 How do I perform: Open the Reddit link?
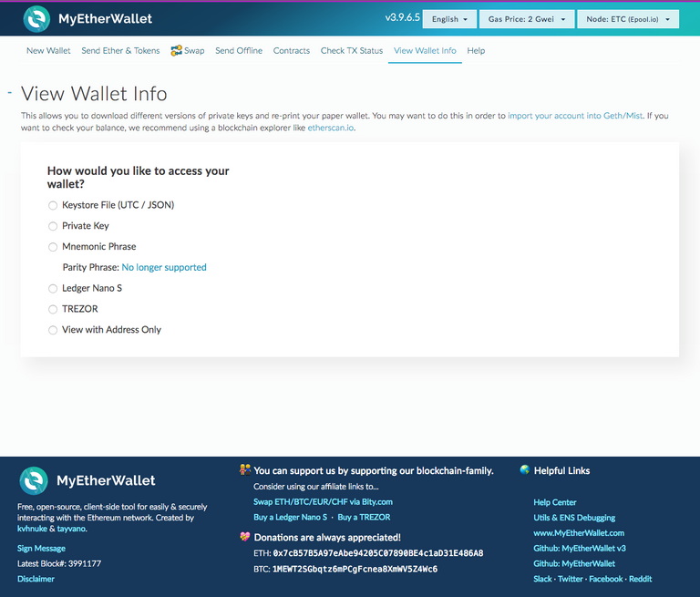pyautogui.click(x=641, y=579)
